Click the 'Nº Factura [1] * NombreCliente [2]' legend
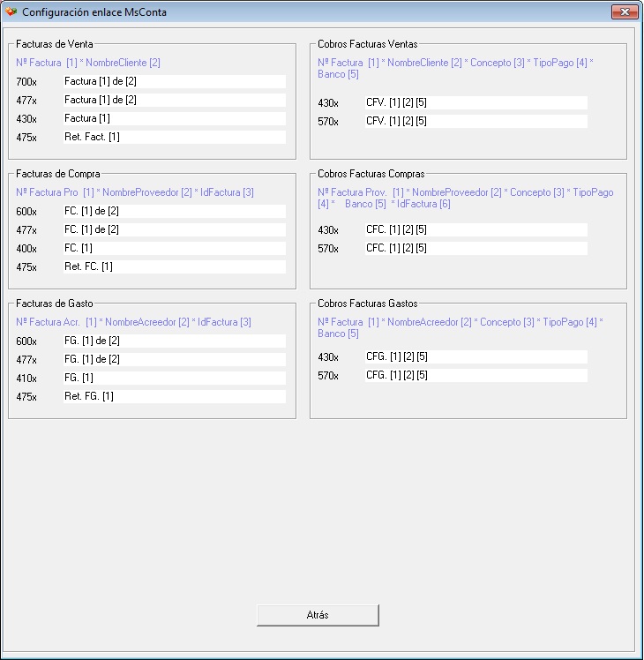The width and height of the screenshot is (644, 660). (x=88, y=63)
